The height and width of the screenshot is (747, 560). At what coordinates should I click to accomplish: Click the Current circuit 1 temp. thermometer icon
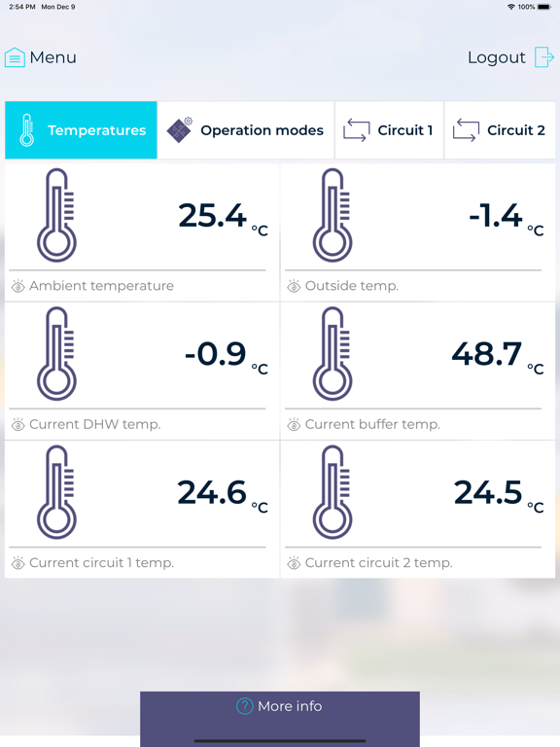(56, 492)
